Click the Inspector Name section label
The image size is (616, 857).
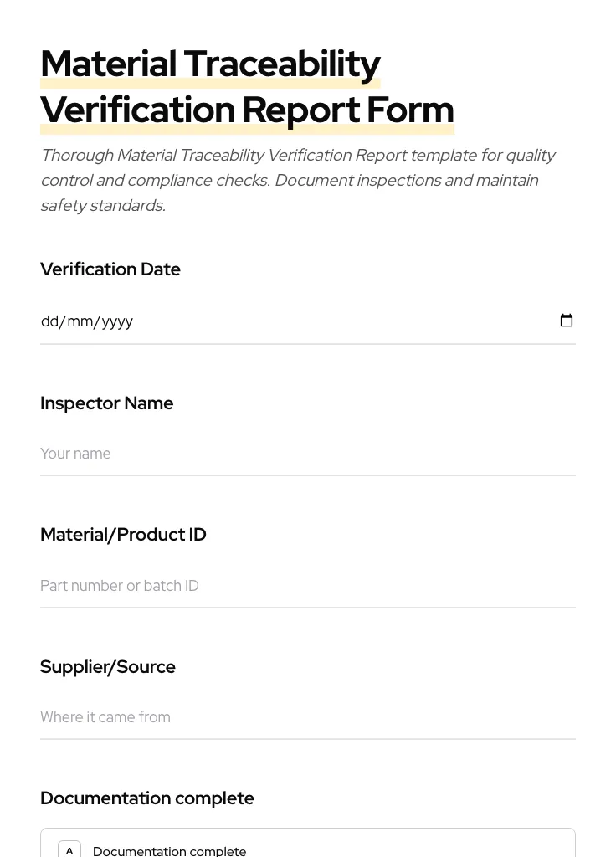(106, 403)
